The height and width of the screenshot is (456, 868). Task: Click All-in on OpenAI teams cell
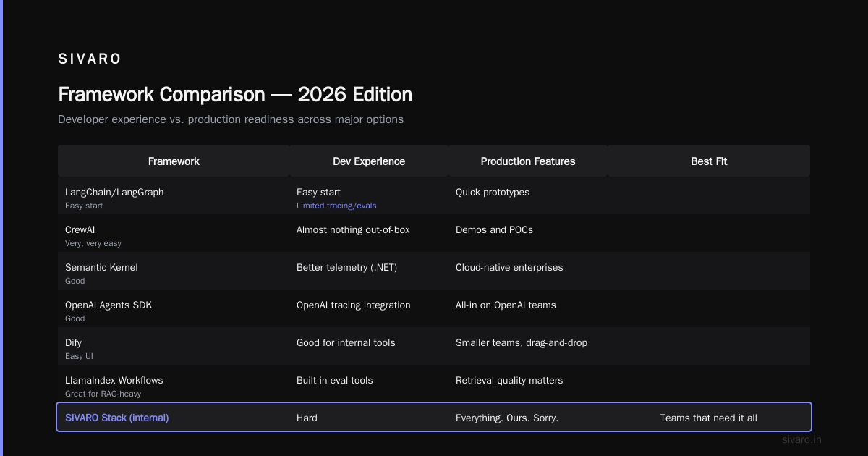point(506,305)
